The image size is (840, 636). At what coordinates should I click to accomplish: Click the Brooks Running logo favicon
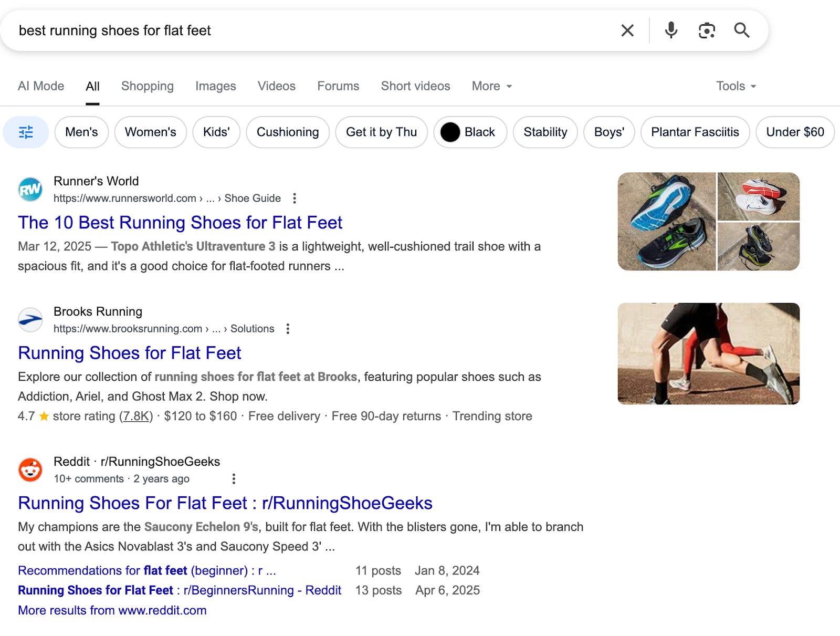30,320
